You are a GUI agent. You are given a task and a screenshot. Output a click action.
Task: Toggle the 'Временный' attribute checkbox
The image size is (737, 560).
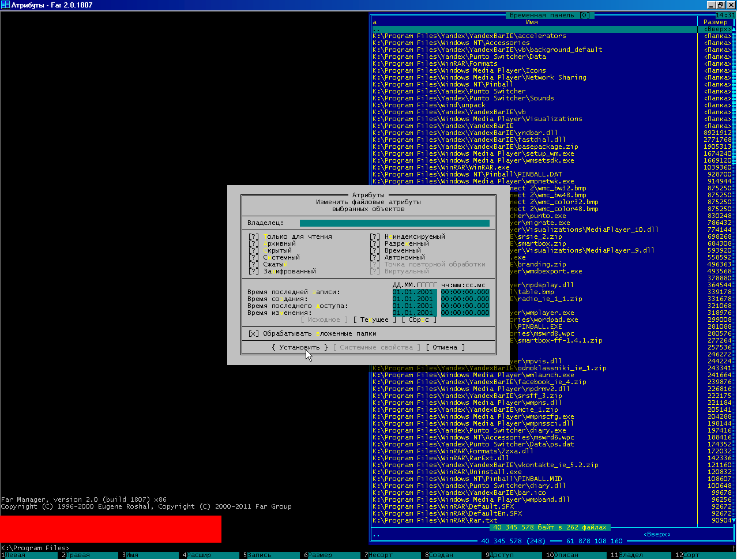coord(375,251)
